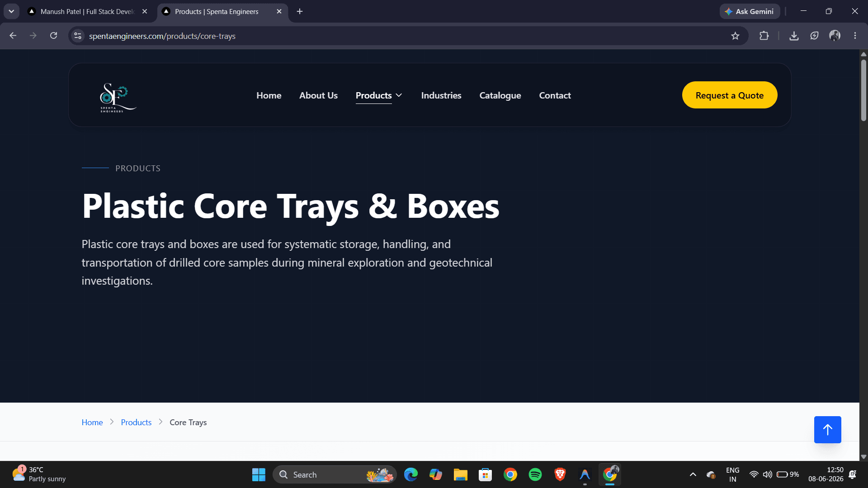The height and width of the screenshot is (488, 868).
Task: Open Spotify from the taskbar
Action: 535,474
